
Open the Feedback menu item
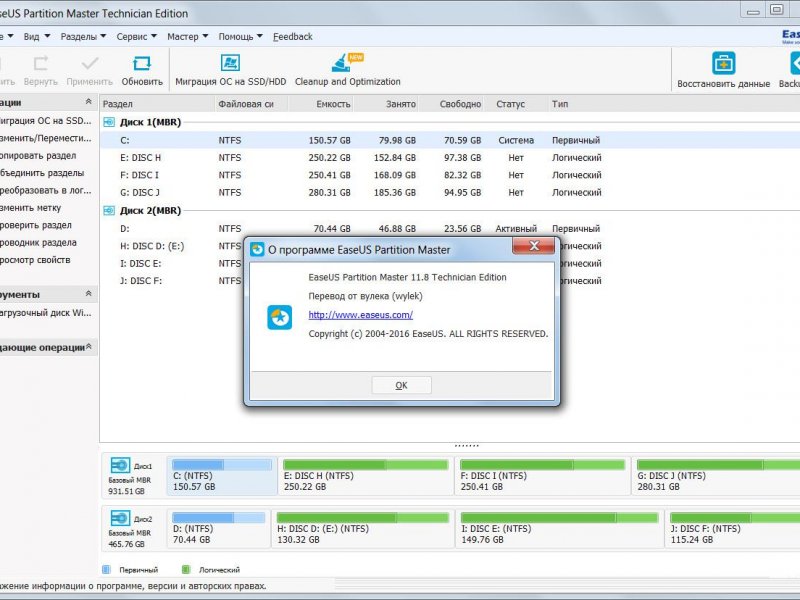(x=292, y=37)
